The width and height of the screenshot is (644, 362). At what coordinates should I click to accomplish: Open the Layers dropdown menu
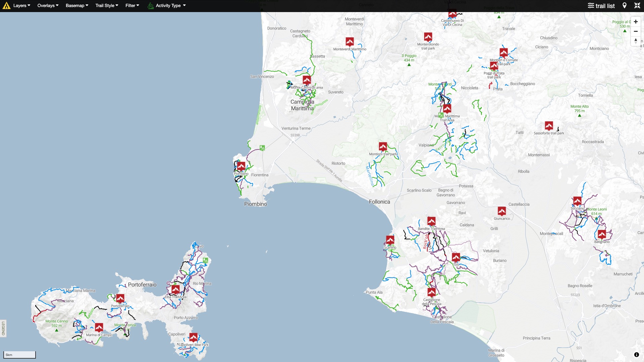tap(21, 6)
